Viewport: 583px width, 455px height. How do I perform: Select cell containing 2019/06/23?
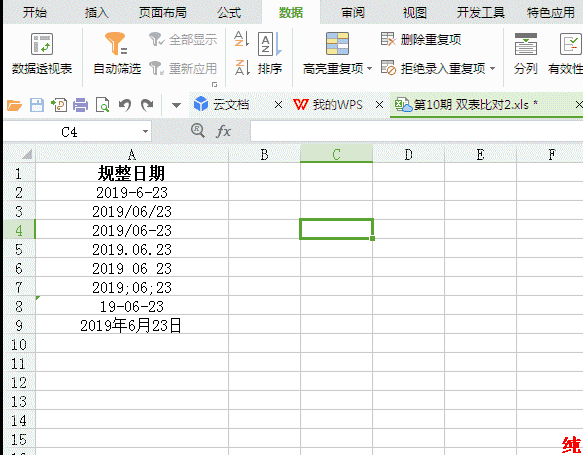(132, 211)
